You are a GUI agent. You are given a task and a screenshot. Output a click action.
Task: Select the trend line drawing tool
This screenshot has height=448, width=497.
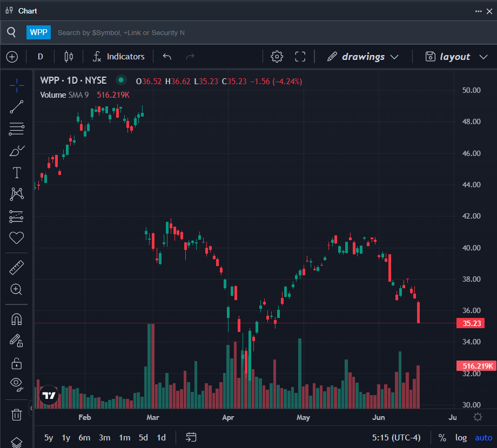point(17,106)
